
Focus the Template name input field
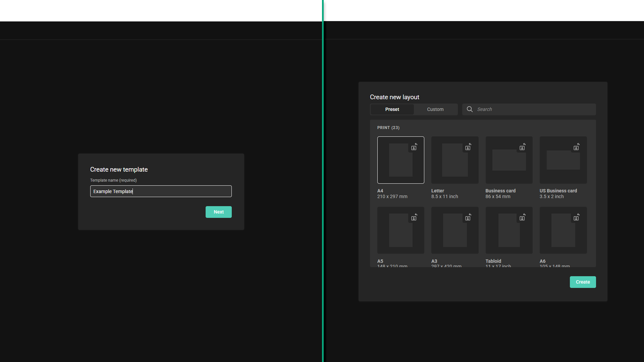click(x=161, y=191)
